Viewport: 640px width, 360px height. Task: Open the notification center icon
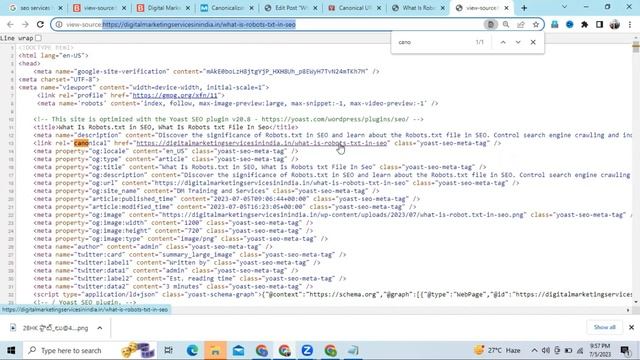pyautogui.click(x=624, y=350)
